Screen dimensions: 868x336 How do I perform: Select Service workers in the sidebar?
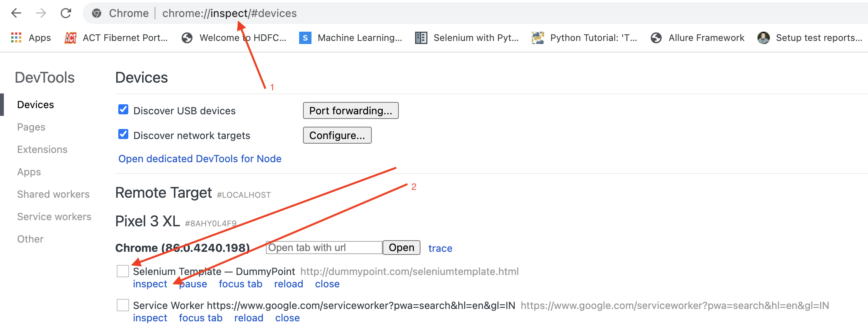click(54, 217)
